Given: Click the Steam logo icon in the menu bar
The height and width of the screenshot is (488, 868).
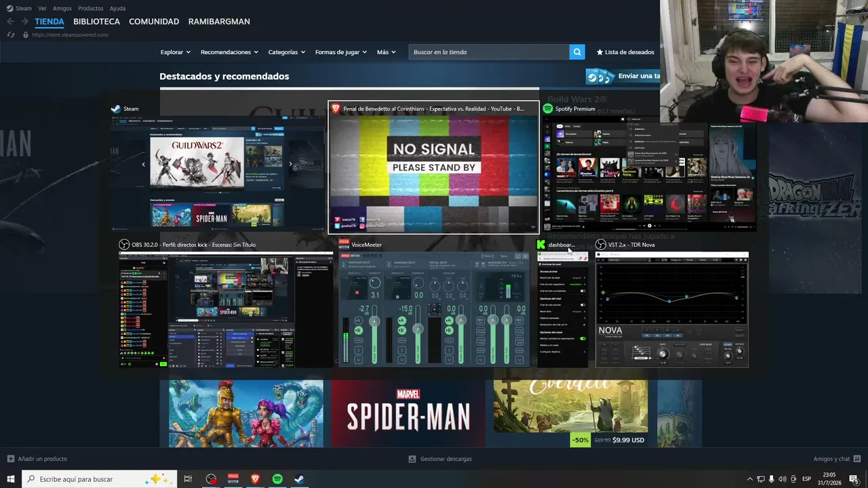Looking at the screenshot, I should (x=9, y=8).
